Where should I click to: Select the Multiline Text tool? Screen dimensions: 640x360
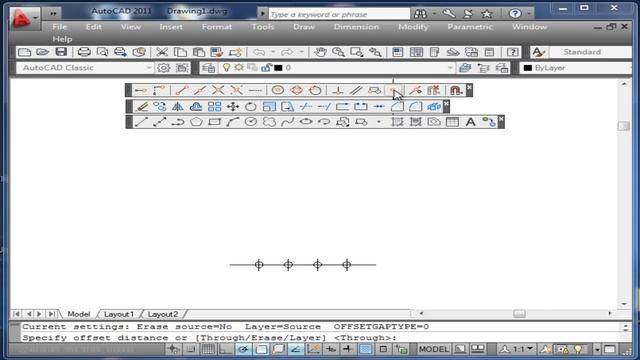click(470, 122)
